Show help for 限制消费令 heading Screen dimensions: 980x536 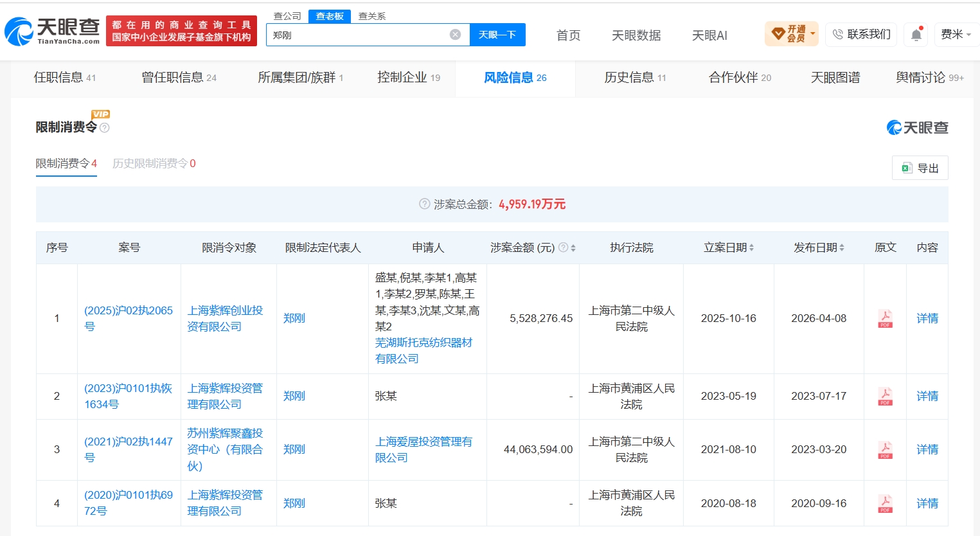tap(105, 128)
